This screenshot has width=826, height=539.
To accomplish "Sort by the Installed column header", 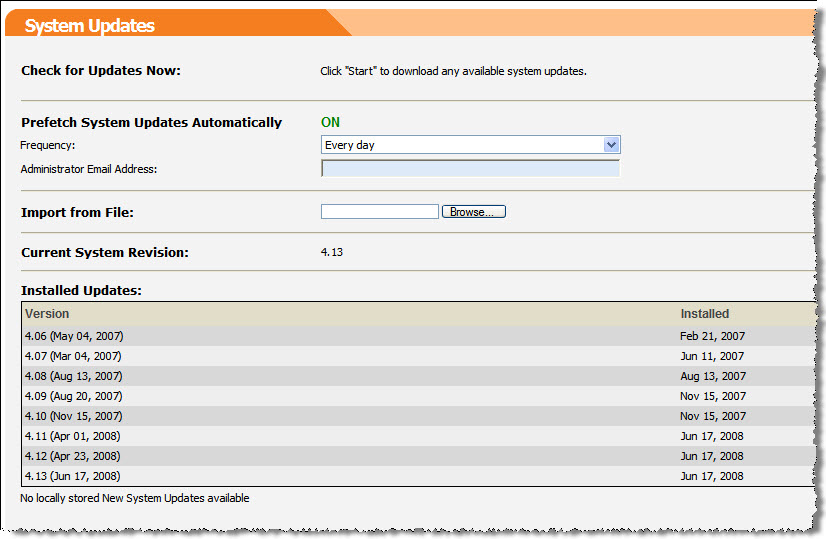I will [x=704, y=314].
